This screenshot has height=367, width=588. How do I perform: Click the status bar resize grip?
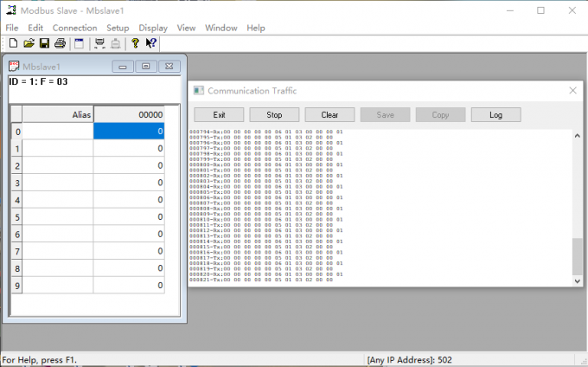[583, 362]
